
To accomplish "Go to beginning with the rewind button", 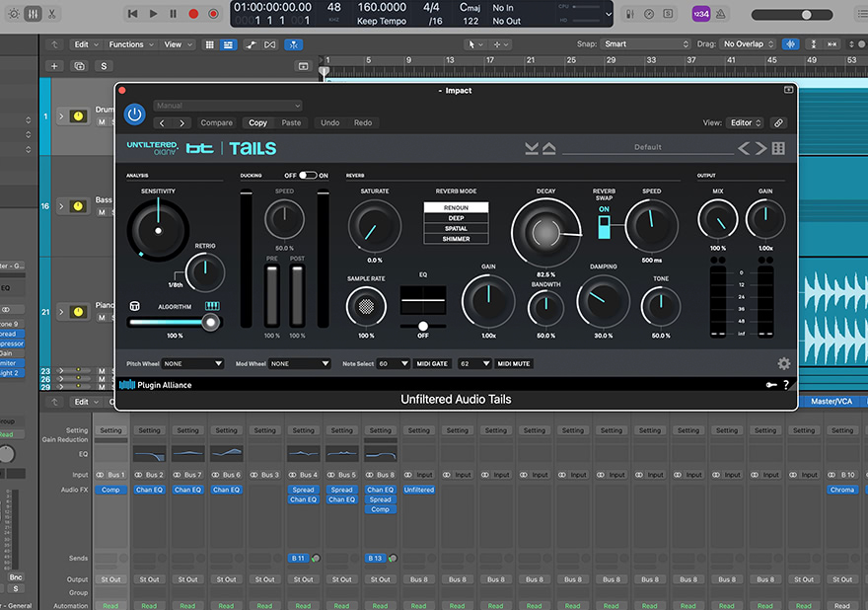I will point(133,14).
